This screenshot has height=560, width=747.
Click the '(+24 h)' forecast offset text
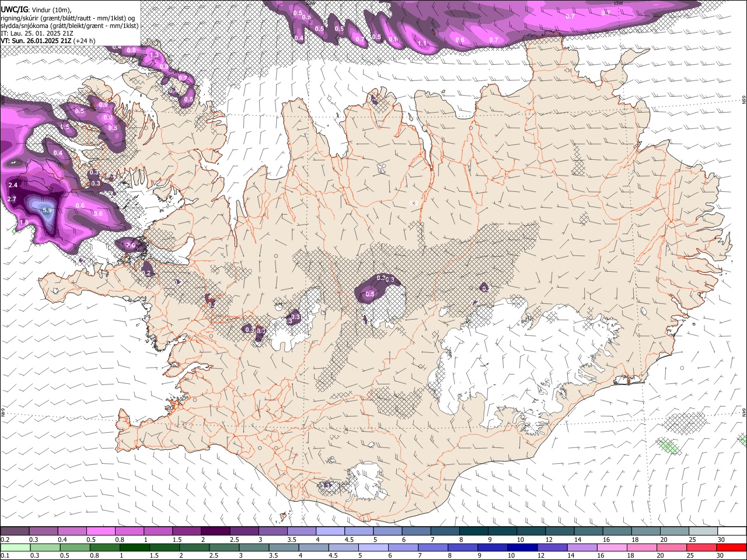84,41
